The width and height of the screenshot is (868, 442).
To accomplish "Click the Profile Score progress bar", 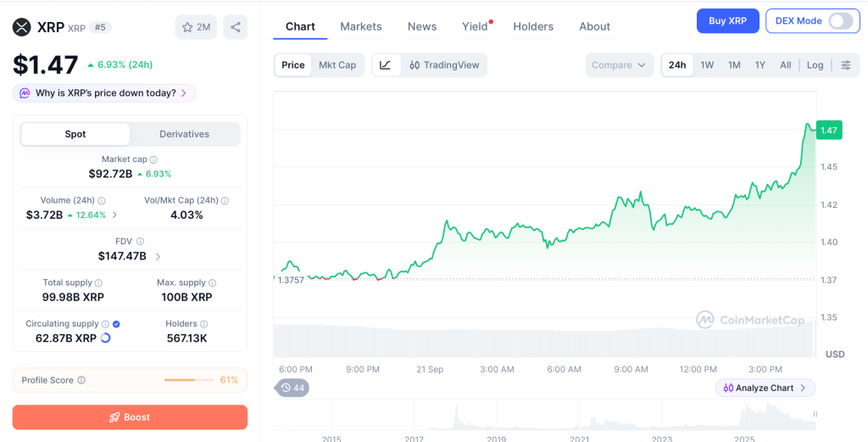I will coord(189,380).
